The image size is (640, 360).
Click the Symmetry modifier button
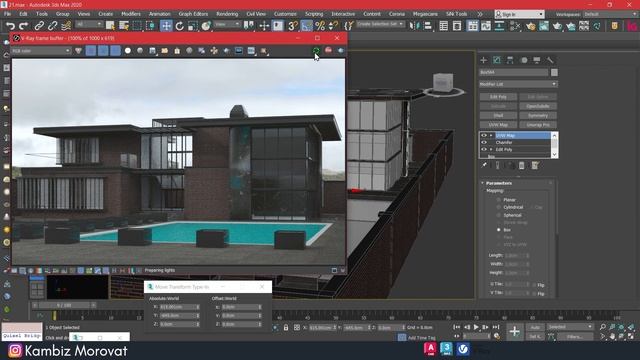click(x=538, y=116)
